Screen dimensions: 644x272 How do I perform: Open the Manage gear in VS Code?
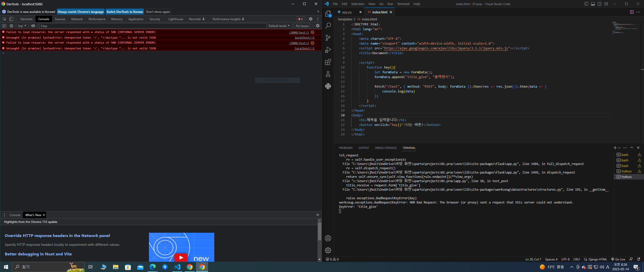pos(328,250)
